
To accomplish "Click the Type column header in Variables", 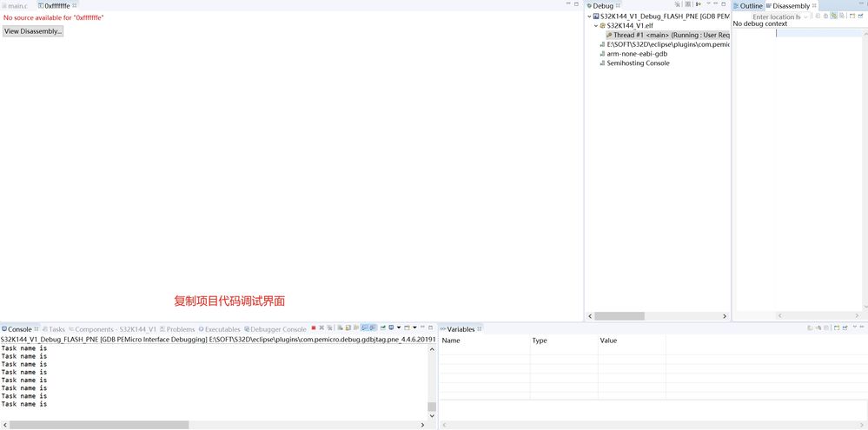I will pyautogui.click(x=564, y=341).
